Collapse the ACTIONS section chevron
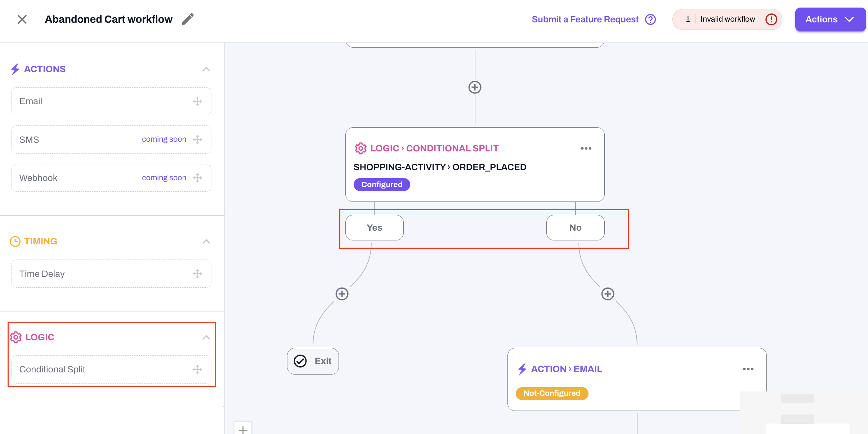 [x=206, y=69]
